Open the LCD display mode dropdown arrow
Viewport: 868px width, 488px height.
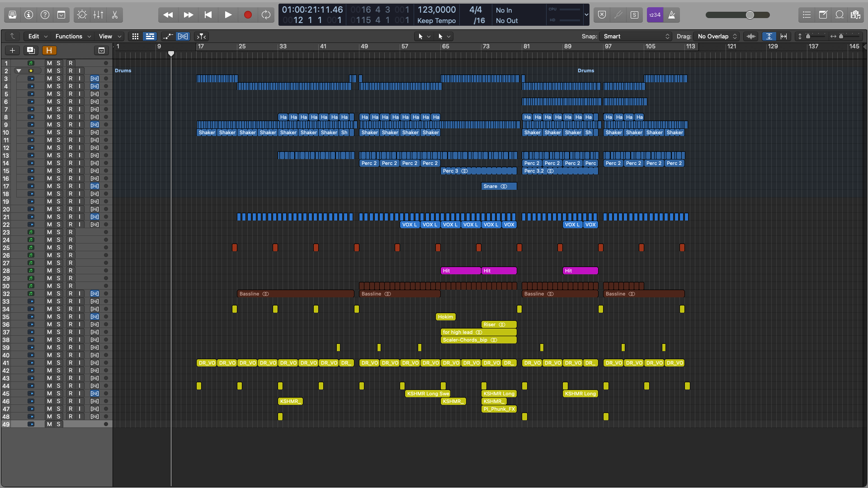click(x=586, y=15)
